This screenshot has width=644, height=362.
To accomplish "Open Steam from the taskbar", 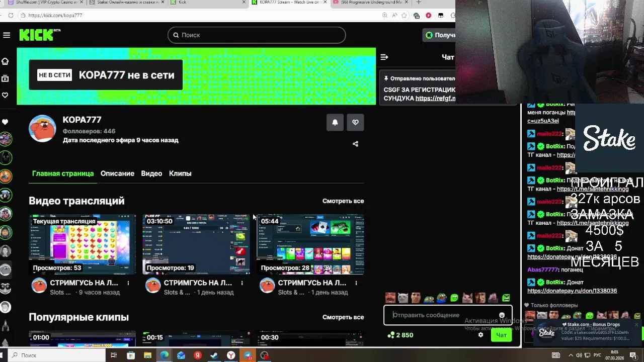I will tap(214, 355).
